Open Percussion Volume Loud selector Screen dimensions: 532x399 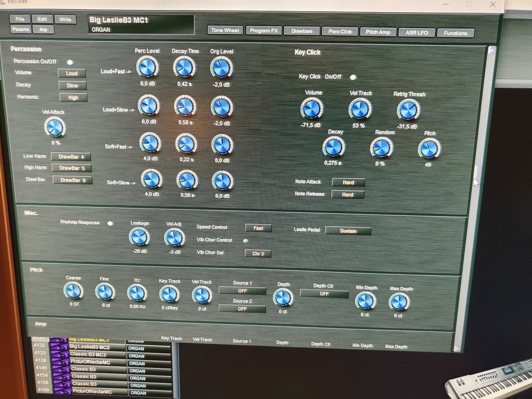(x=72, y=73)
